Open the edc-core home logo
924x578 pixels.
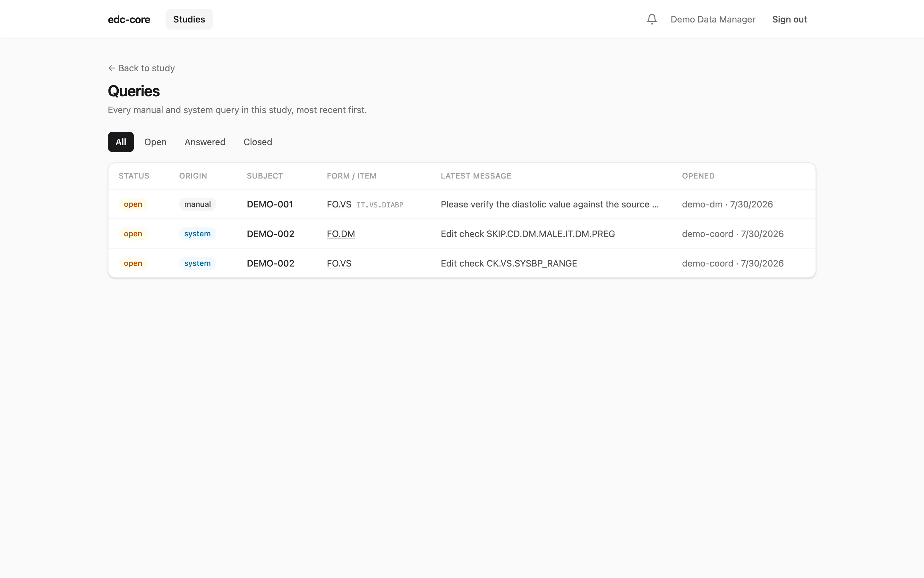[x=129, y=20]
